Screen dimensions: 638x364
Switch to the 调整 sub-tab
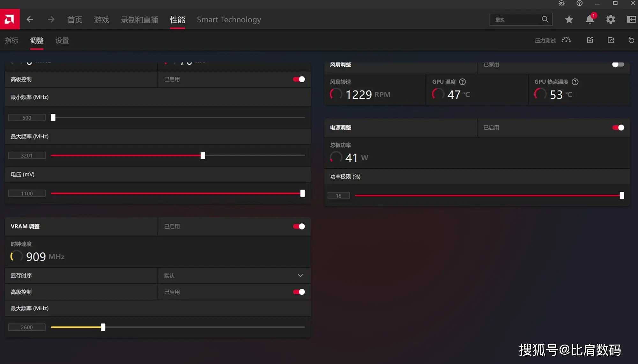tap(37, 40)
